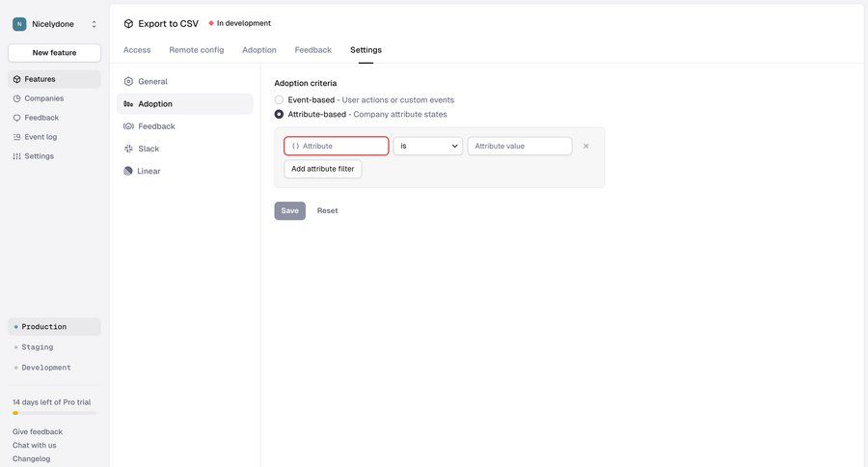Click the Adoption chart icon in settings menu
The width and height of the screenshot is (868, 467).
coord(128,104)
